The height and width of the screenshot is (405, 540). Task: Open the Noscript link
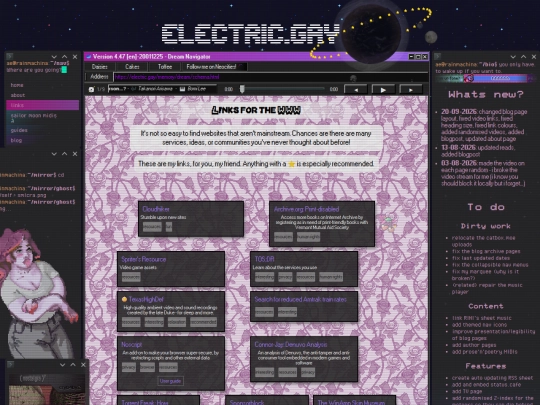[132, 344]
